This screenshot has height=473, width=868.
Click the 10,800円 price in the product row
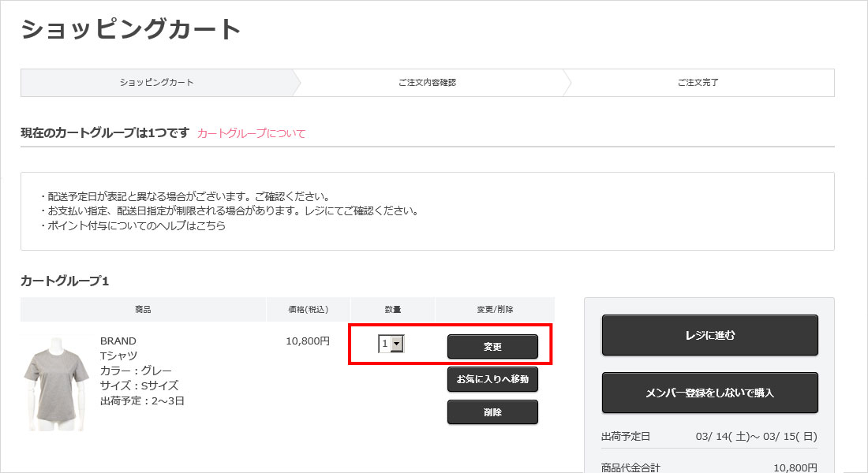tap(308, 341)
